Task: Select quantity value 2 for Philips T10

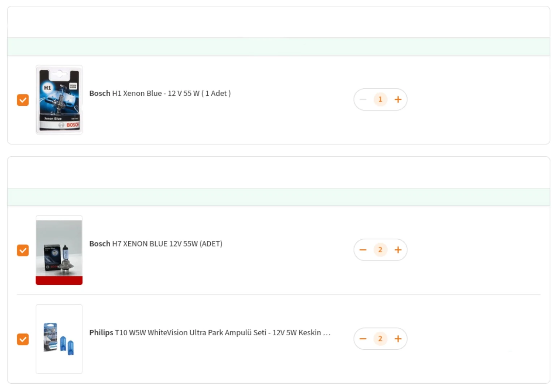Action: point(380,338)
